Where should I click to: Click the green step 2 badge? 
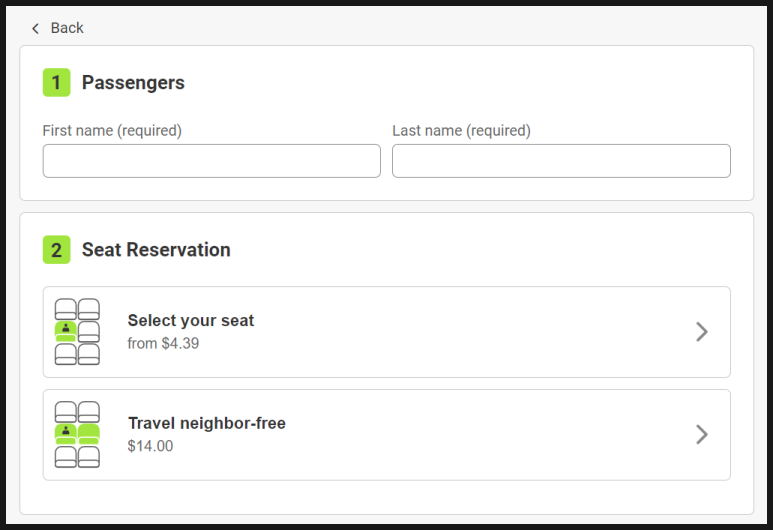[56, 250]
